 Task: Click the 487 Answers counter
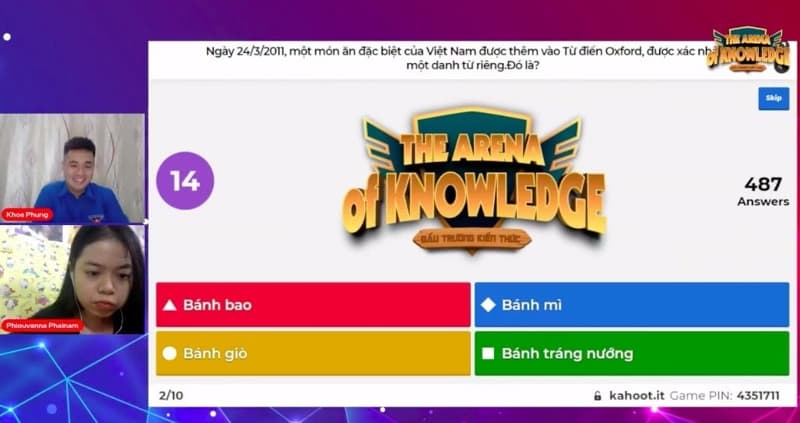tap(763, 191)
